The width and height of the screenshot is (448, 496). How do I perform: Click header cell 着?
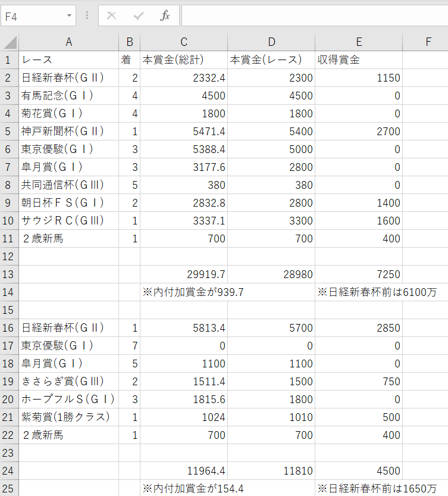pos(129,60)
